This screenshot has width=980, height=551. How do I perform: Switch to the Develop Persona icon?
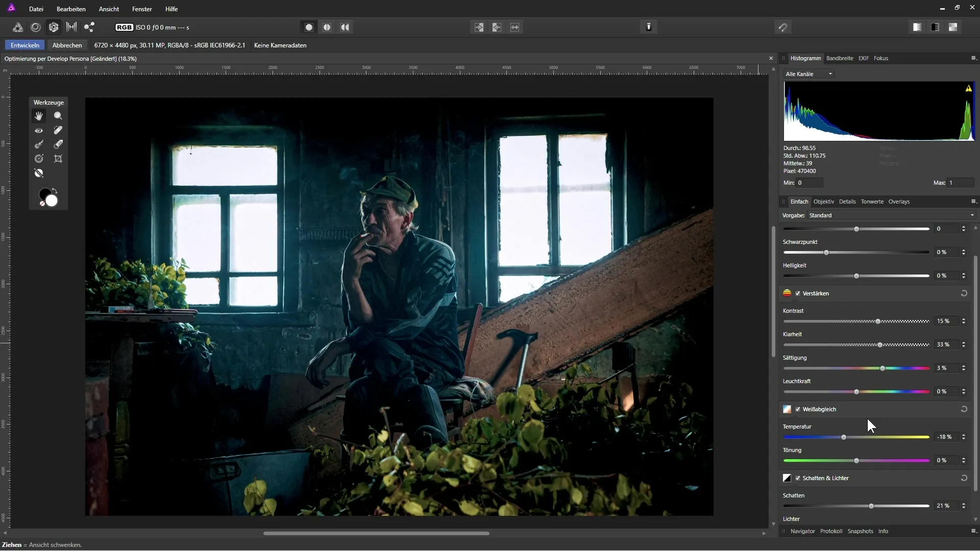click(53, 28)
